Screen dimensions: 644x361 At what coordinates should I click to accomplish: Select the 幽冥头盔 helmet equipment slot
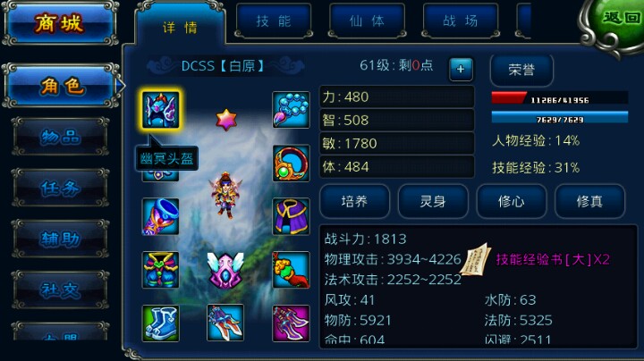point(161,110)
